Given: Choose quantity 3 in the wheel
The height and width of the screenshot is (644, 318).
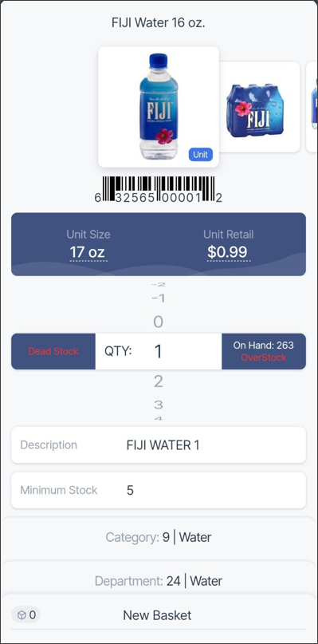Looking at the screenshot, I should click(x=159, y=405).
